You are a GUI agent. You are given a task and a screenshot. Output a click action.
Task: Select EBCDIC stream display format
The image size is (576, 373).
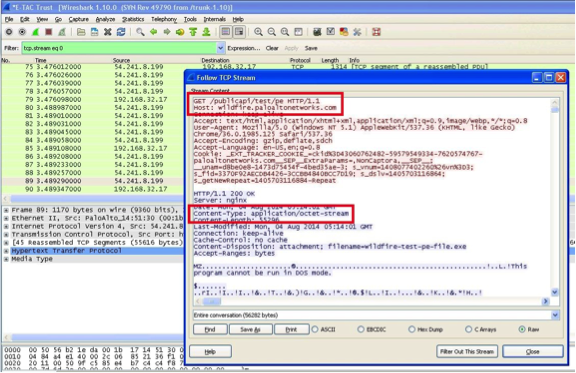(361, 329)
